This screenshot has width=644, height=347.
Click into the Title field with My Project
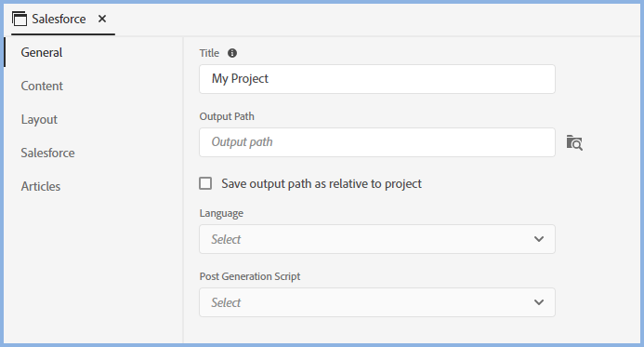377,79
